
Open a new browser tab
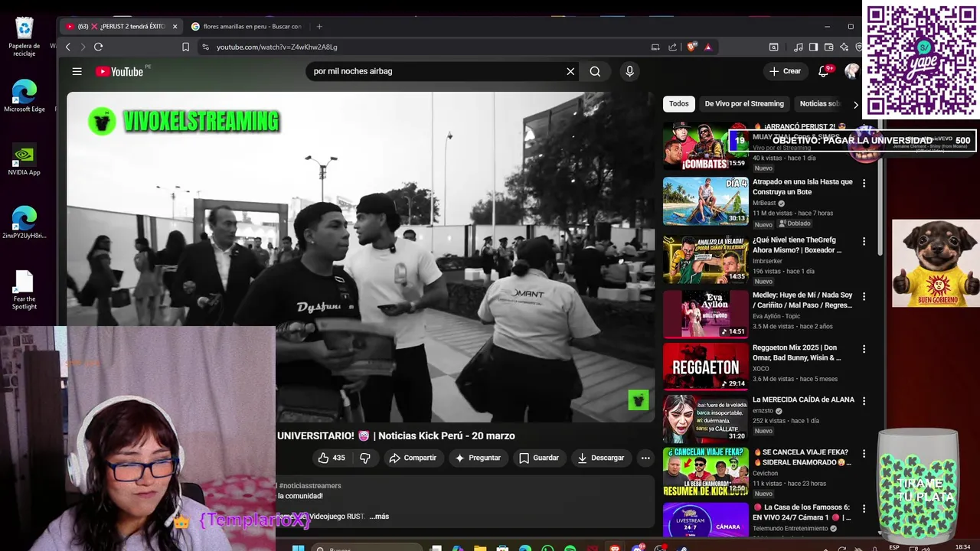pyautogui.click(x=319, y=26)
